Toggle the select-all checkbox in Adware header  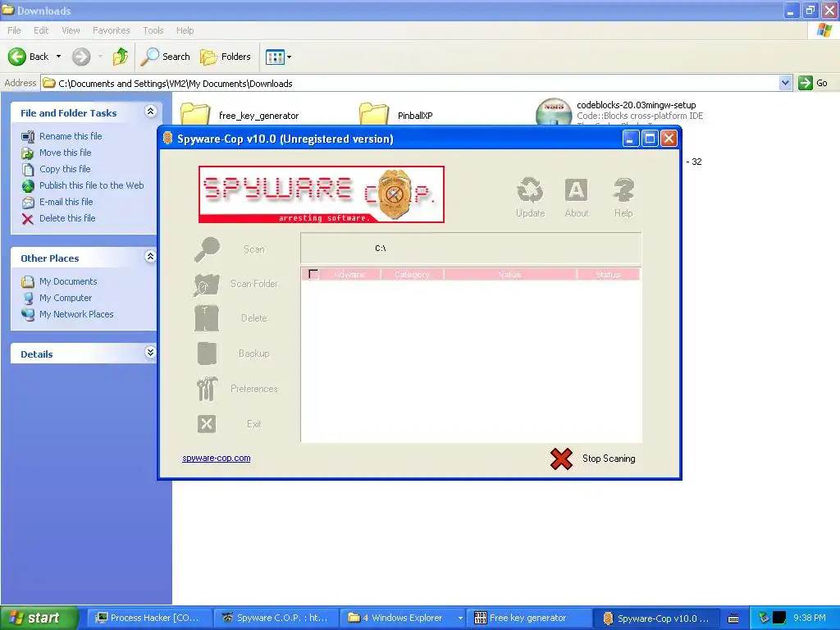[314, 274]
